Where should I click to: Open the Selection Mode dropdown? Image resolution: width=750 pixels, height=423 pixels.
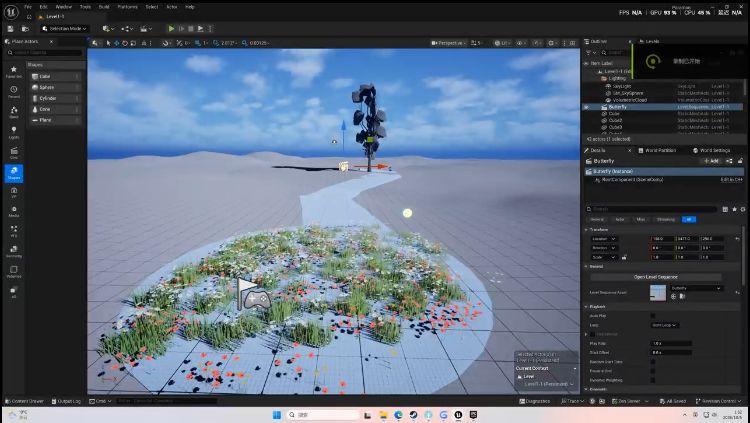[x=65, y=29]
